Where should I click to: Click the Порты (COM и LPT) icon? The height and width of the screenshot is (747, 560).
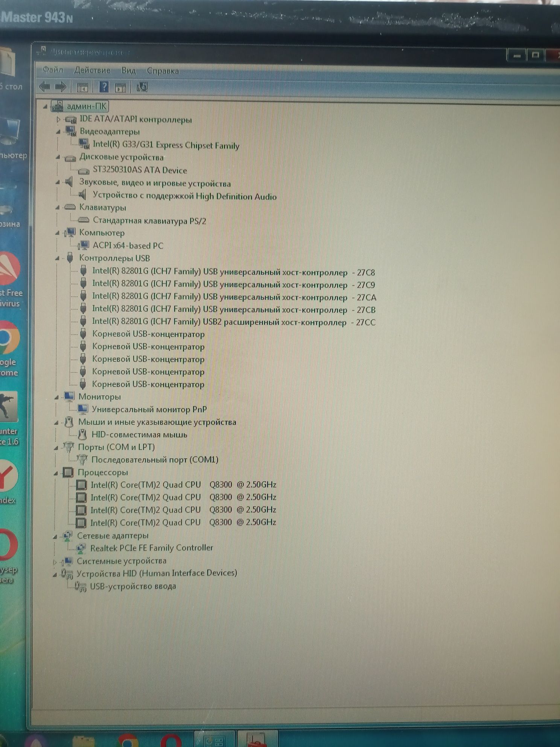[68, 447]
